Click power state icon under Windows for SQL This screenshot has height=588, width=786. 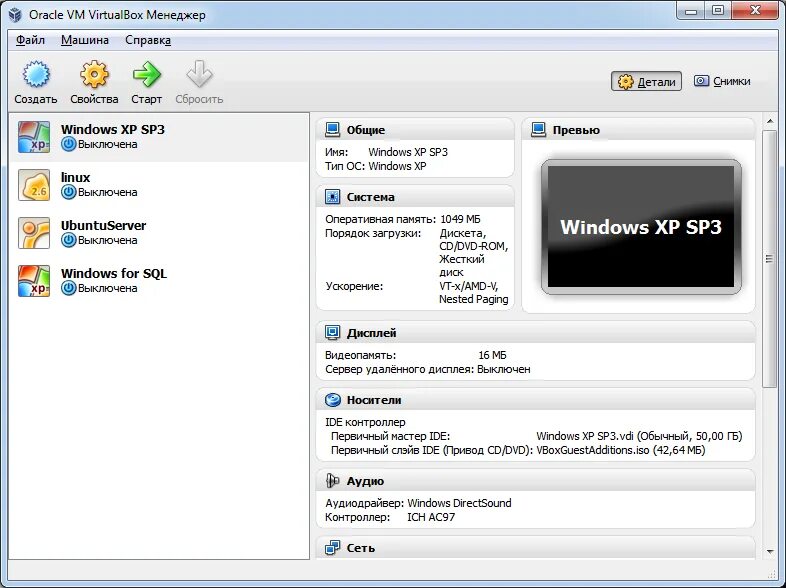[69, 288]
